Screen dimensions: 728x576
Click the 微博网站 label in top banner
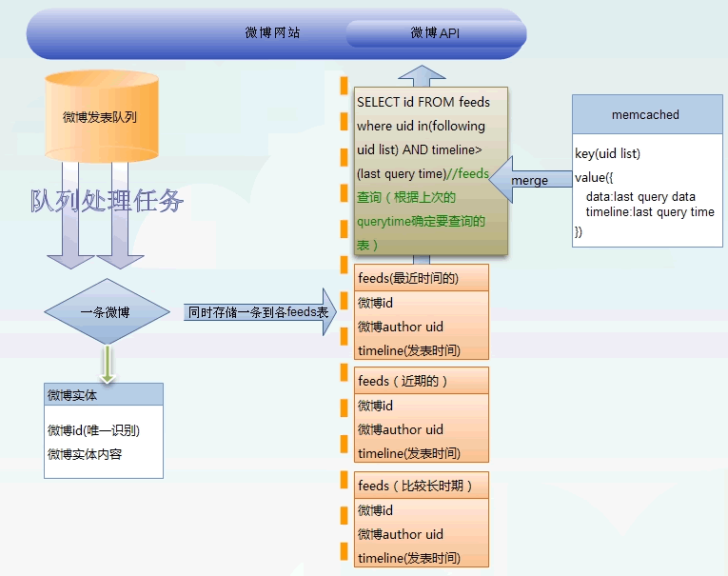(x=272, y=32)
